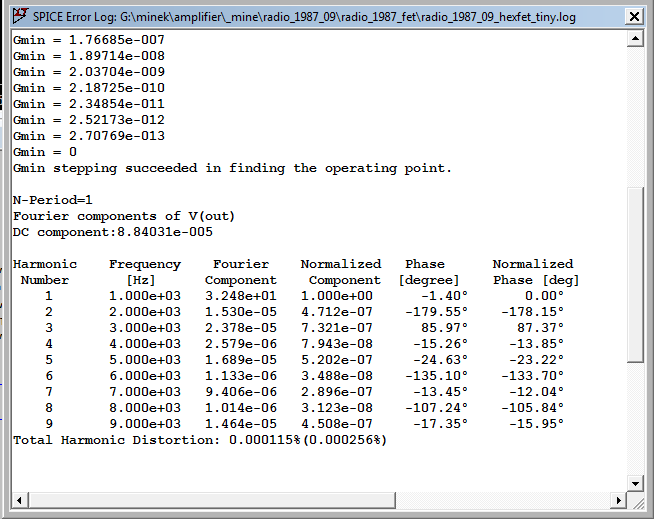Click the line 'Gmin = 2.03704e-009'
Screen dimensions: 654x519
click(x=89, y=72)
